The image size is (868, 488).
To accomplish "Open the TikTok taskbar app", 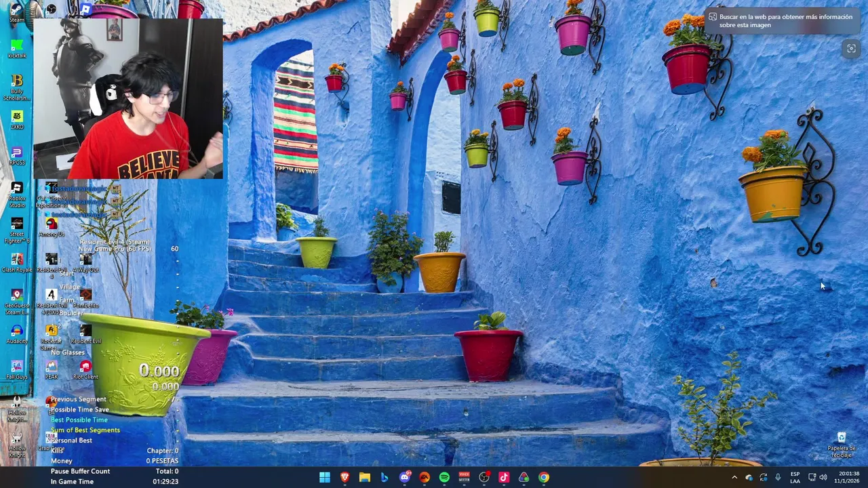I will click(x=504, y=477).
